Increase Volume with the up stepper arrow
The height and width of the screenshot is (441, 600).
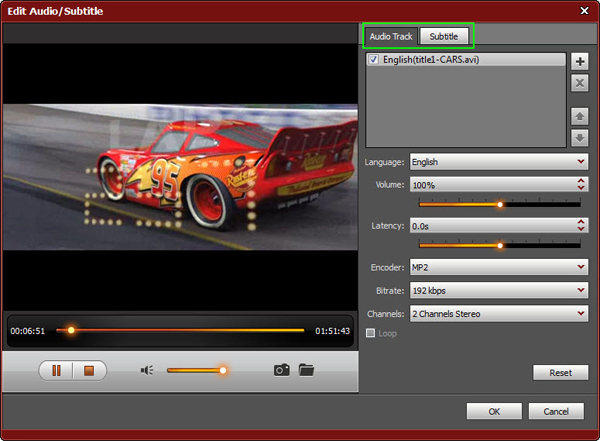pyautogui.click(x=581, y=181)
